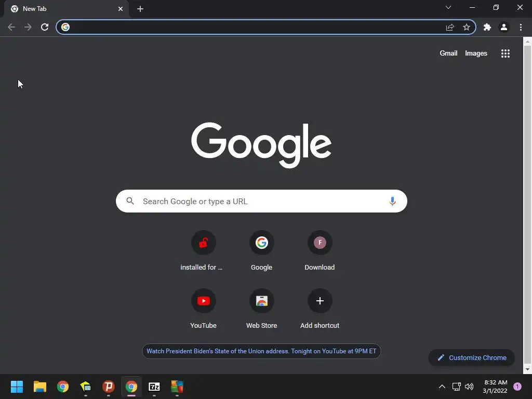
Task: Open the Download shortcut tile
Action: 320,251
